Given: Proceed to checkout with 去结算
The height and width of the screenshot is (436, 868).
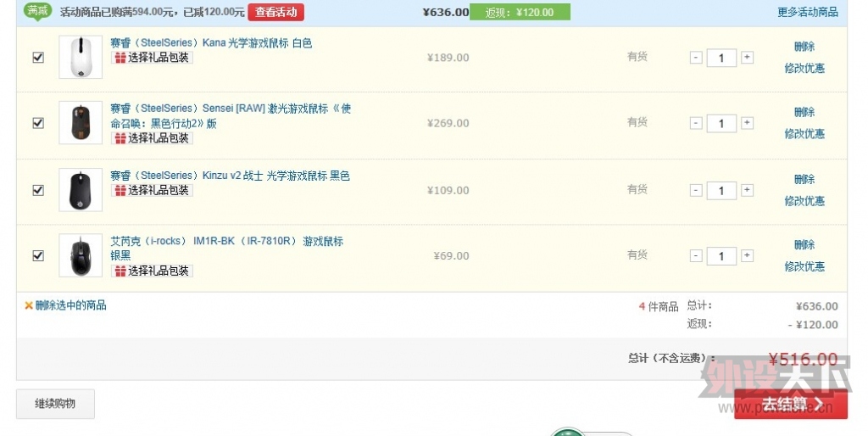Looking at the screenshot, I should coord(791,405).
